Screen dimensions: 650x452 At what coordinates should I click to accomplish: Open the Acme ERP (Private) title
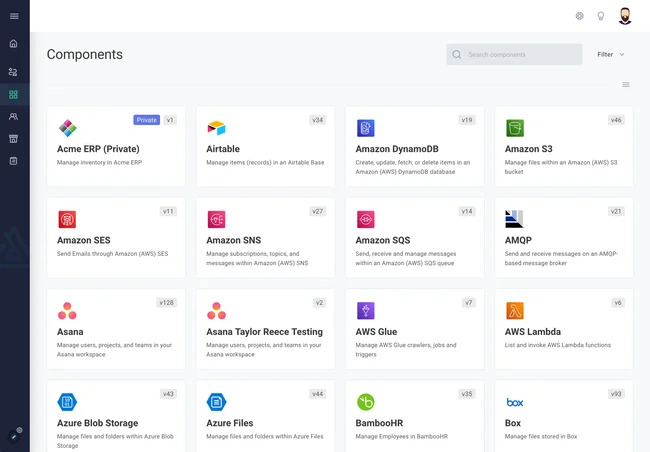coord(98,149)
